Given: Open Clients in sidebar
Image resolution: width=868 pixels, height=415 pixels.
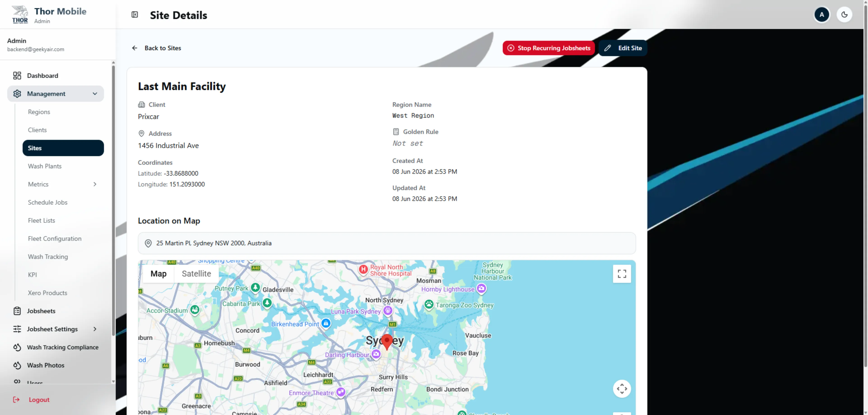Looking at the screenshot, I should click(x=37, y=130).
